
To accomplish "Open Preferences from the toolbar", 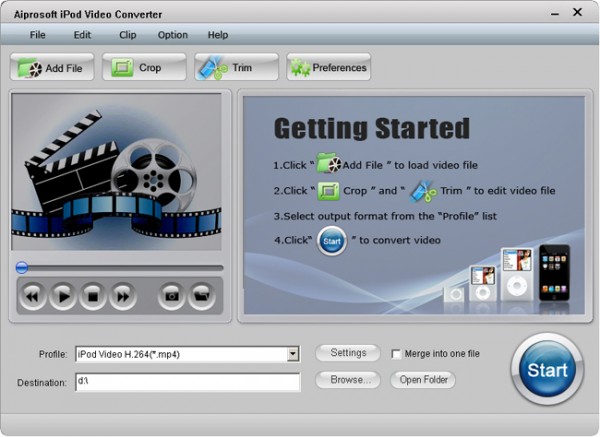I will [329, 67].
